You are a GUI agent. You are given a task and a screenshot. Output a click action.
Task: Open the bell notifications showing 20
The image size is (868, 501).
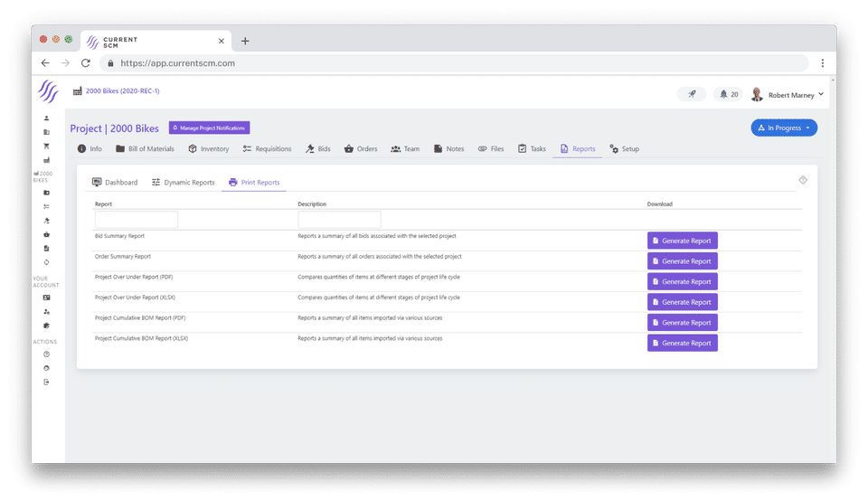point(728,94)
